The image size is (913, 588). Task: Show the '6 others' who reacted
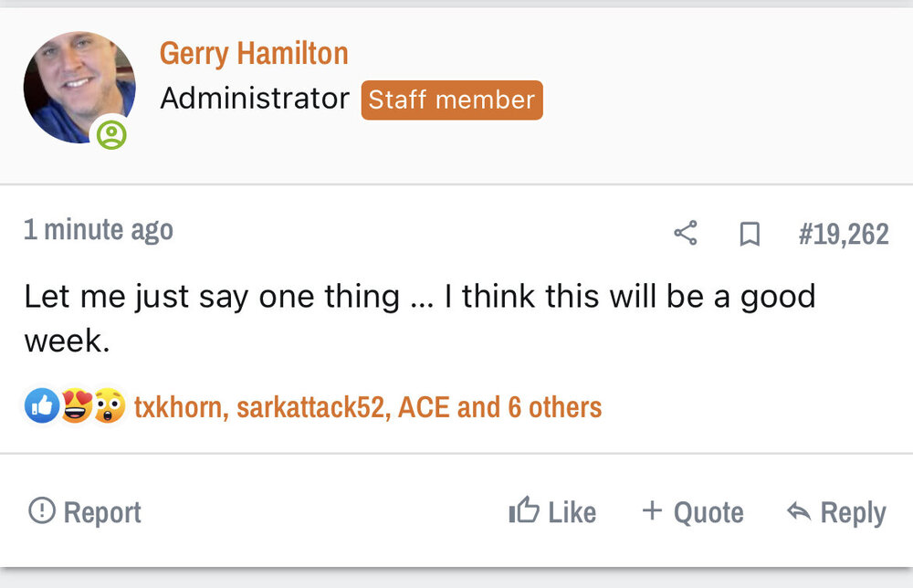point(555,406)
